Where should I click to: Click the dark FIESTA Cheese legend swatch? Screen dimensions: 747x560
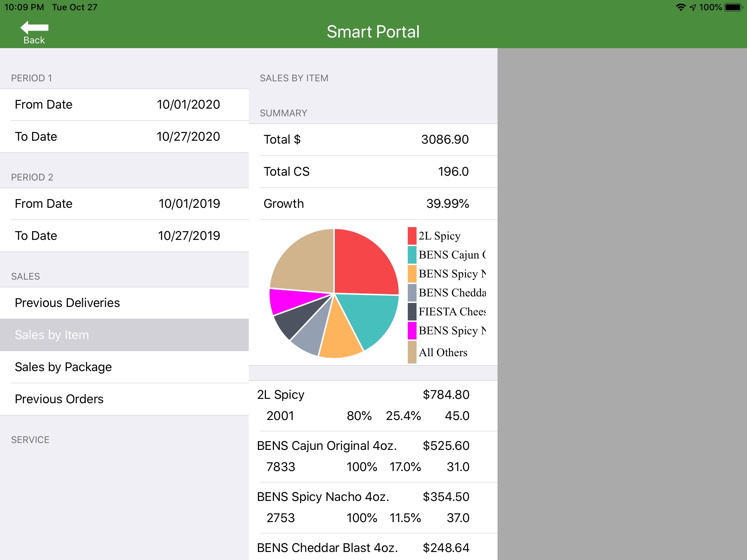click(412, 312)
